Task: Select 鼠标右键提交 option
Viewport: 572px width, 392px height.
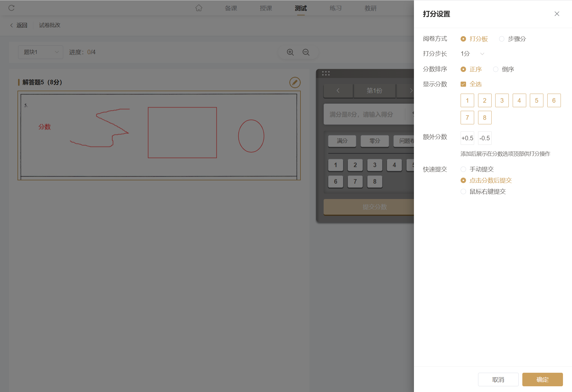Action: tap(483, 191)
